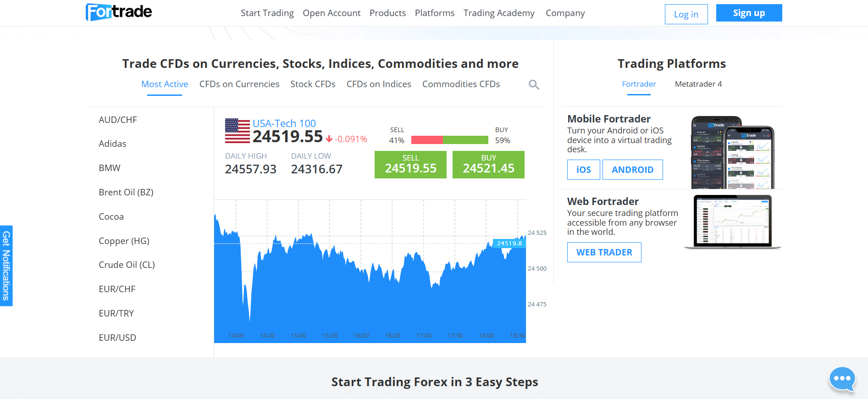The height and width of the screenshot is (399, 868).
Task: Switch to Metatrader 4 tab
Action: [698, 84]
